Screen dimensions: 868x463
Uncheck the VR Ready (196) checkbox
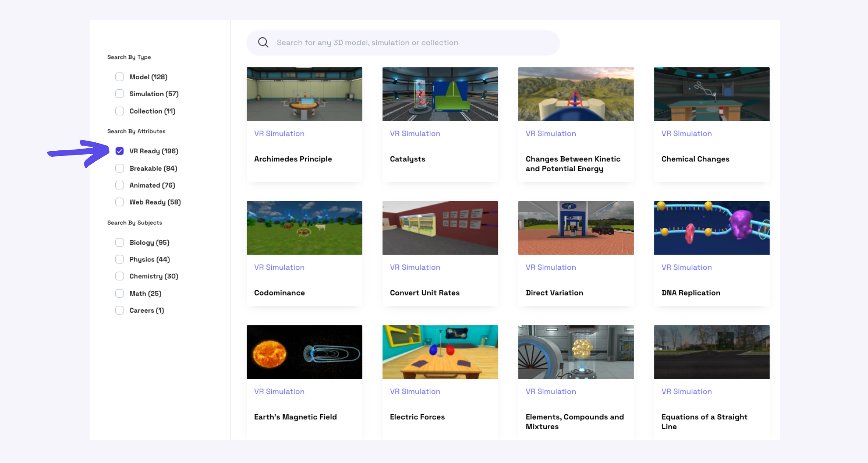coord(120,151)
